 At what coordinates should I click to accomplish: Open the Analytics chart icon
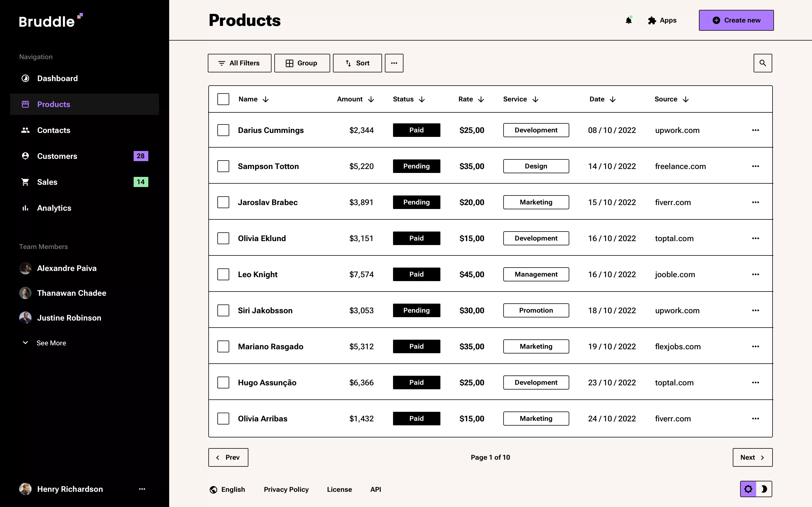(x=25, y=208)
